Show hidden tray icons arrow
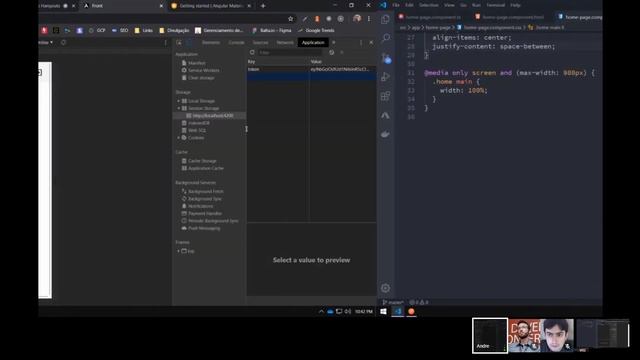The height and width of the screenshot is (360, 640). [321, 311]
